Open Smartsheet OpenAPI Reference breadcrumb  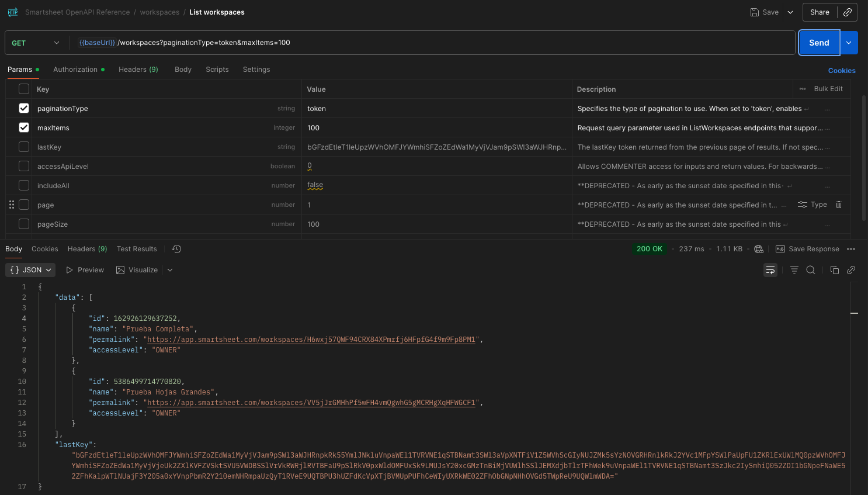pyautogui.click(x=78, y=12)
